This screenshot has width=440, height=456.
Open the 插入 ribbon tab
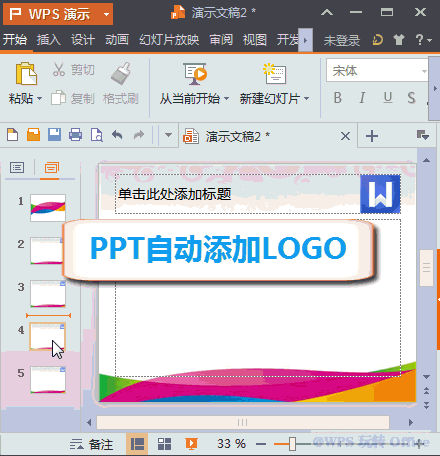pos(49,40)
